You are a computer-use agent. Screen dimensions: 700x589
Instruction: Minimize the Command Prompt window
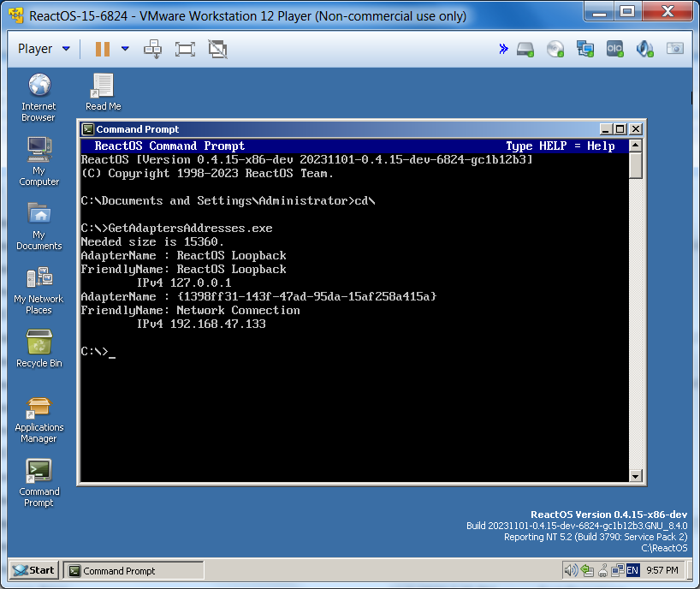coord(606,129)
